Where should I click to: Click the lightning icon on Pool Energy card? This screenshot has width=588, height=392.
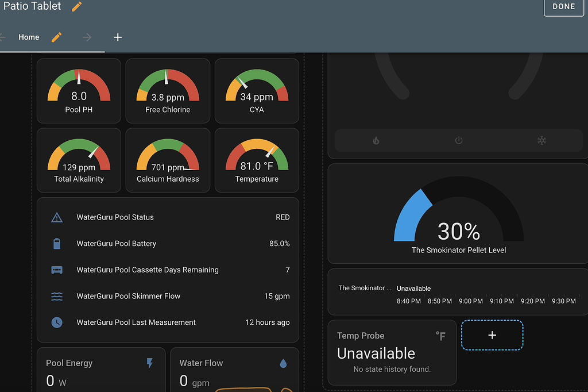[149, 363]
